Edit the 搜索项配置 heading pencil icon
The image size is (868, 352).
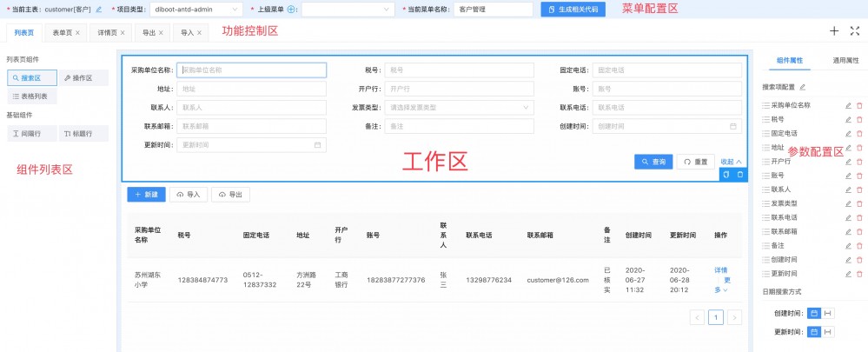(x=802, y=87)
